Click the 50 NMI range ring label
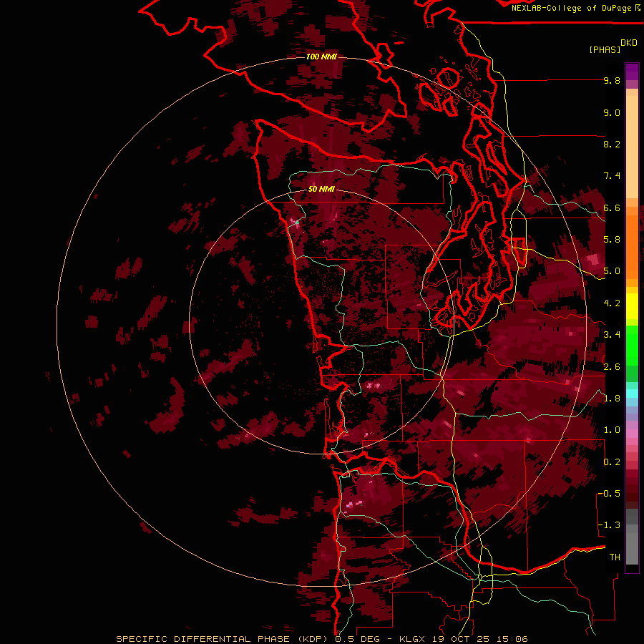 [x=321, y=190]
